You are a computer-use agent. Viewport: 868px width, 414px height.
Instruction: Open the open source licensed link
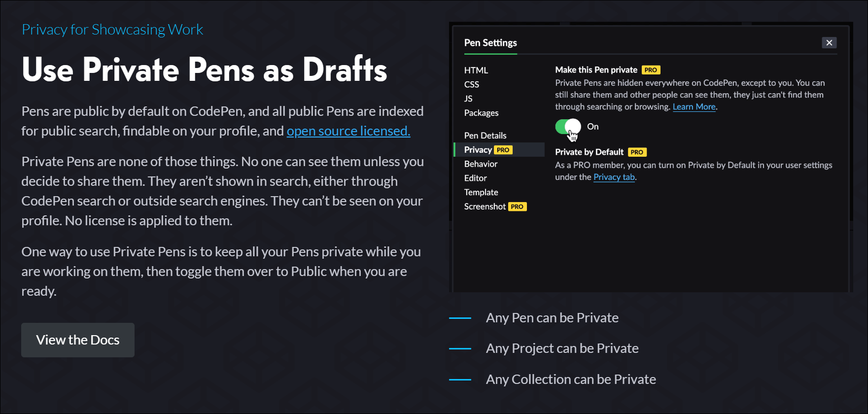click(348, 131)
